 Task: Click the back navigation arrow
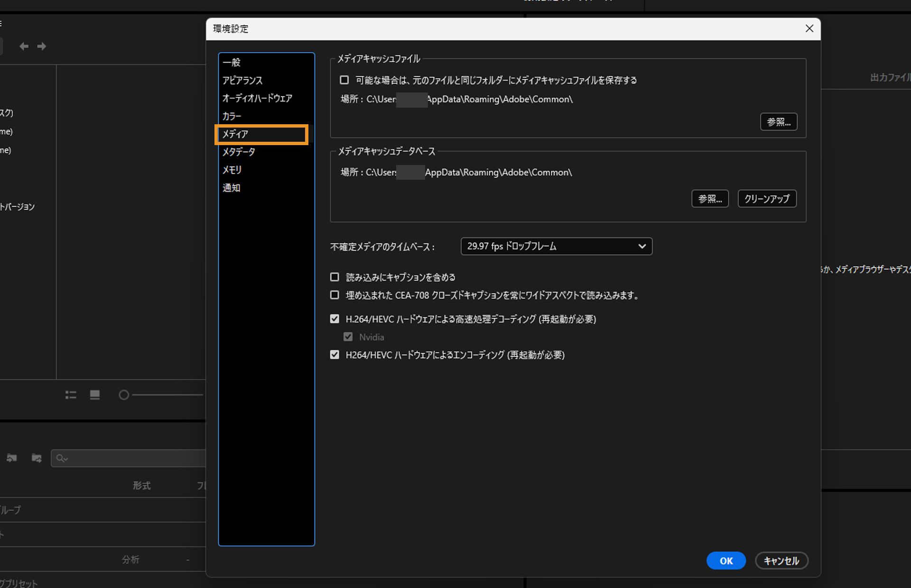click(23, 46)
